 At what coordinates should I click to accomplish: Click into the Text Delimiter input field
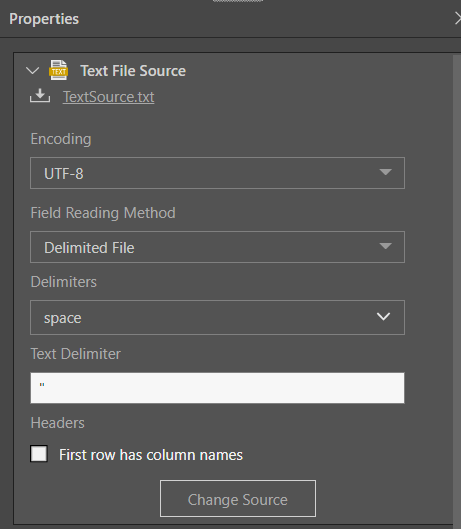pos(217,388)
